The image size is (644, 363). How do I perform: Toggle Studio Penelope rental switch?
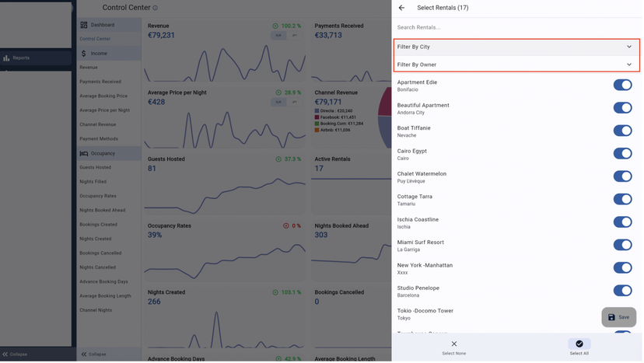[624, 291]
